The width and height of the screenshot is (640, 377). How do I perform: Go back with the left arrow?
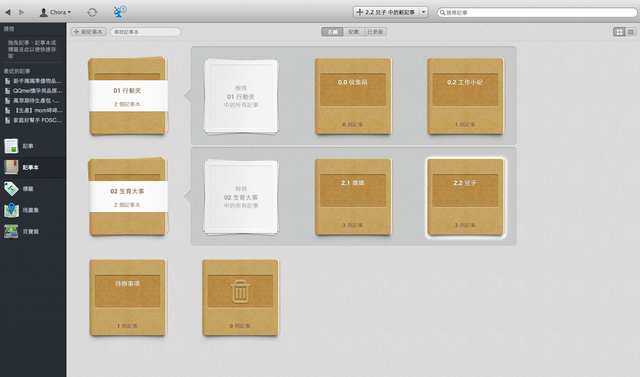tap(7, 12)
